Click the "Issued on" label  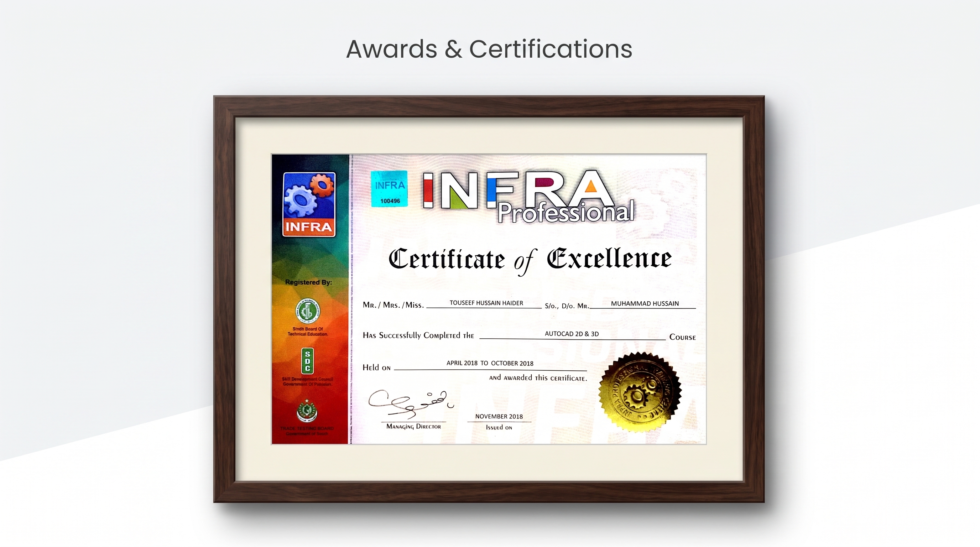[499, 427]
